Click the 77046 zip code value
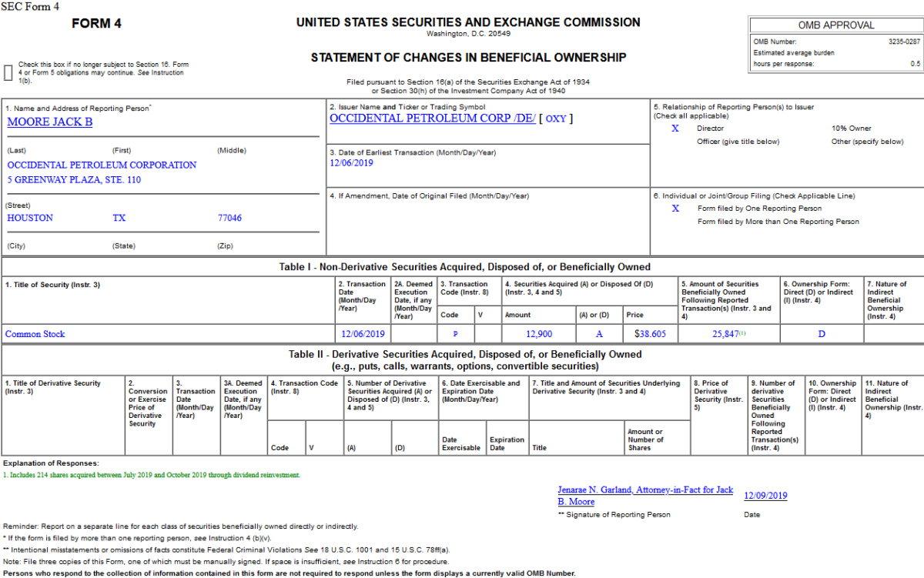 [x=229, y=218]
